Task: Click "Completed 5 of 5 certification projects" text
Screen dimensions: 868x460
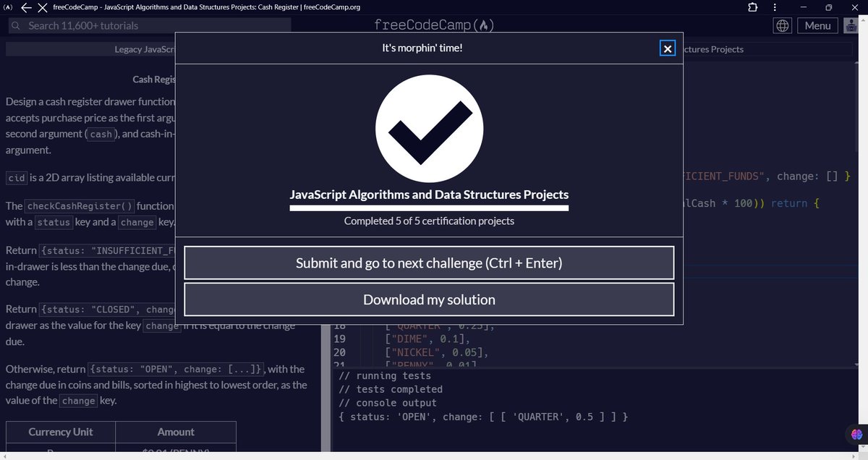Action: pos(429,221)
